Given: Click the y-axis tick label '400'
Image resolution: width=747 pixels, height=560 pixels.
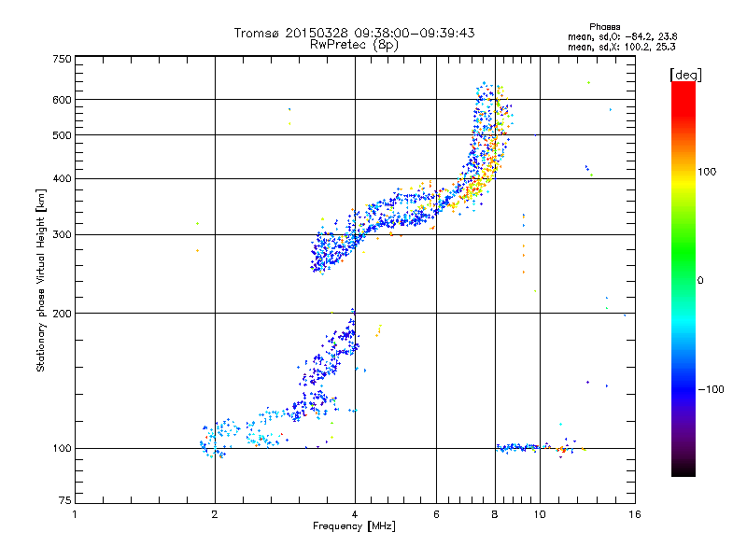Looking at the screenshot, I should (x=62, y=179).
